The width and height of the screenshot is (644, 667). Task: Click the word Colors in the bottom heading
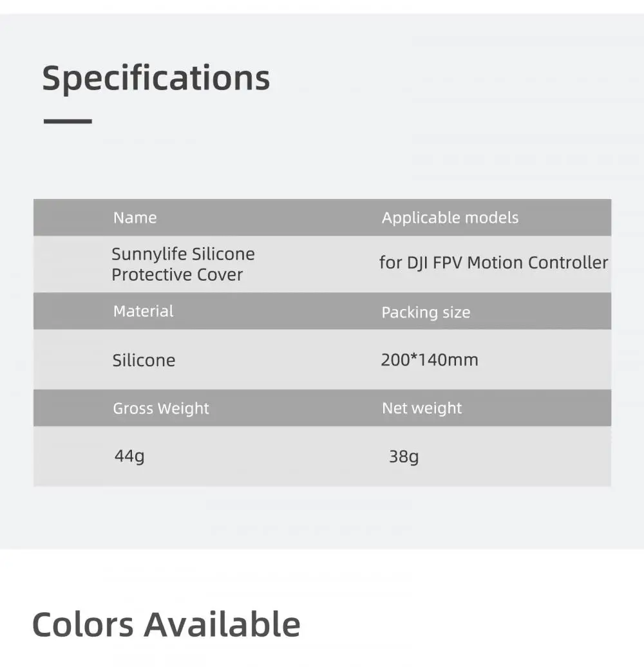coord(83,625)
